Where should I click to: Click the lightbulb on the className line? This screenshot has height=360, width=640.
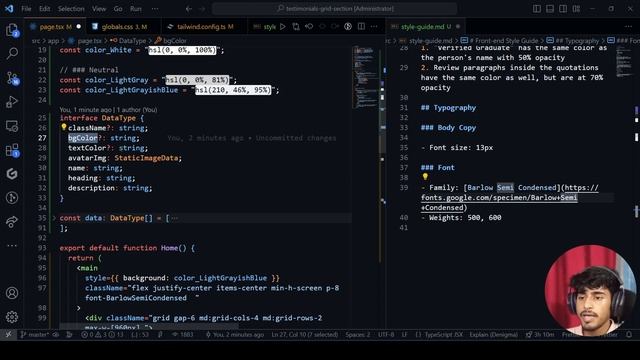tap(64, 127)
